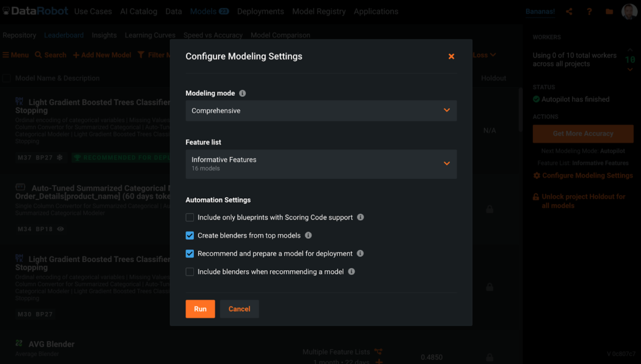Click info icon next to Scoring Code support
The image size is (641, 364).
(x=361, y=218)
